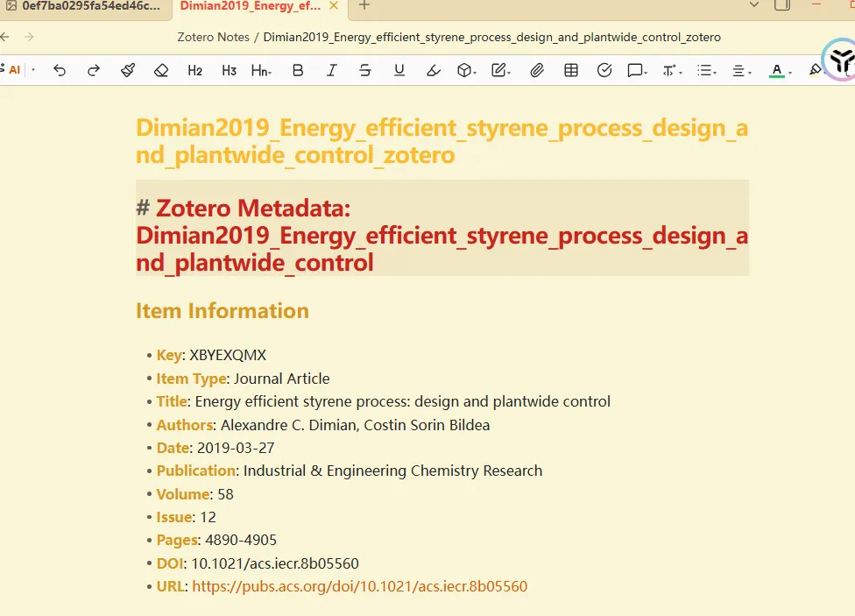Apply background highlight color pen
Image resolution: width=855 pixels, height=616 pixels.
click(x=816, y=70)
